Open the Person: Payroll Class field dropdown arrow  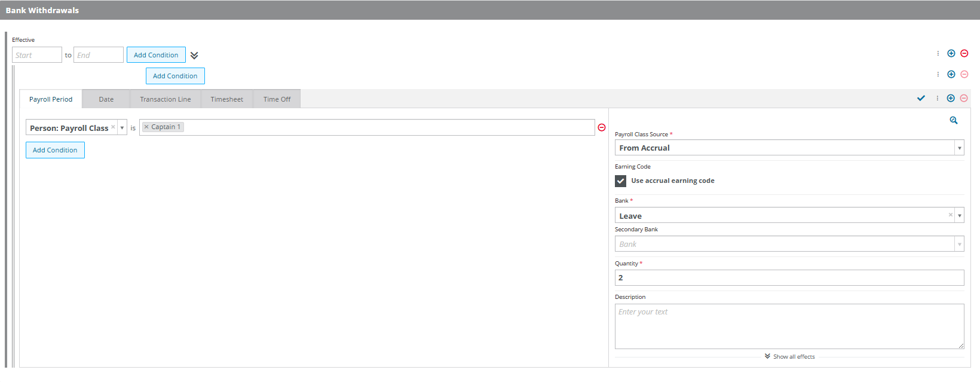122,128
